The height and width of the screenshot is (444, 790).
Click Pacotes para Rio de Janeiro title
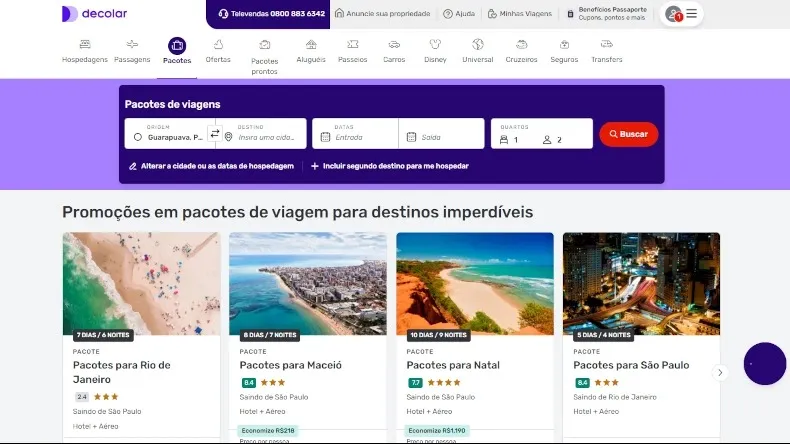click(121, 372)
